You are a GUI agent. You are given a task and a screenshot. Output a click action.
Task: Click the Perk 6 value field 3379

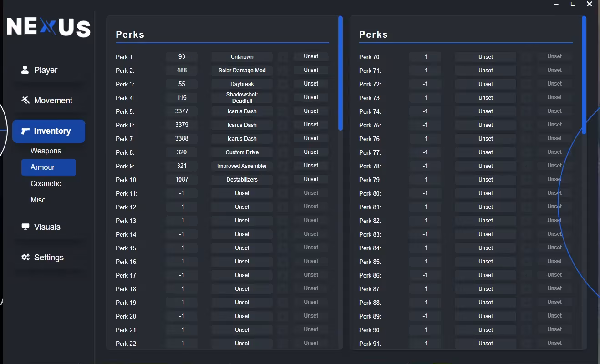[x=182, y=125]
